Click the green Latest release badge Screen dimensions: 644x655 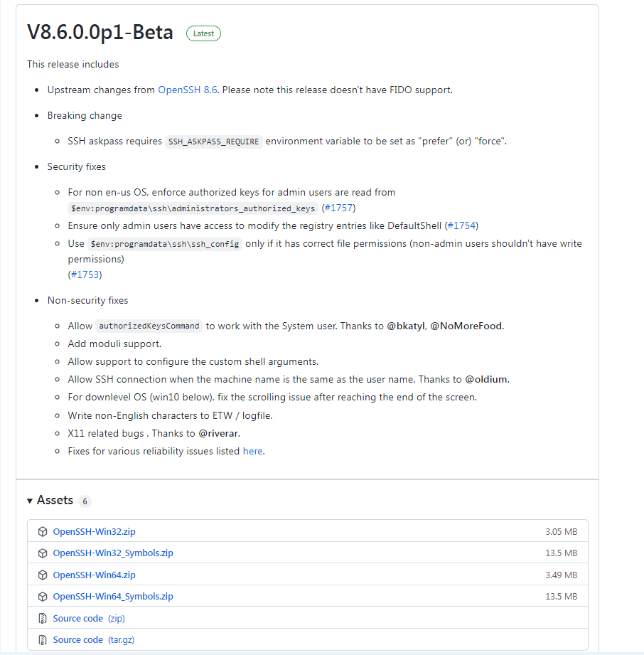coord(203,33)
